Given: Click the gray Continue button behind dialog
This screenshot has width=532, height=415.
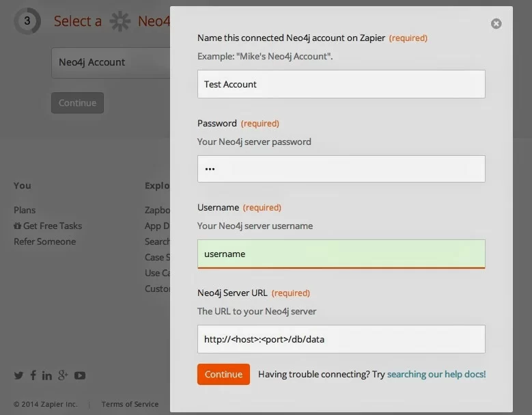Looking at the screenshot, I should point(77,103).
